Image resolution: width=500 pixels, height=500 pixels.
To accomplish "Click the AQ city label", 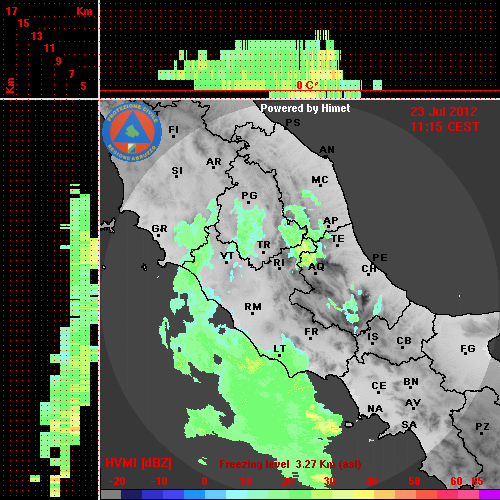I will pyautogui.click(x=316, y=267).
